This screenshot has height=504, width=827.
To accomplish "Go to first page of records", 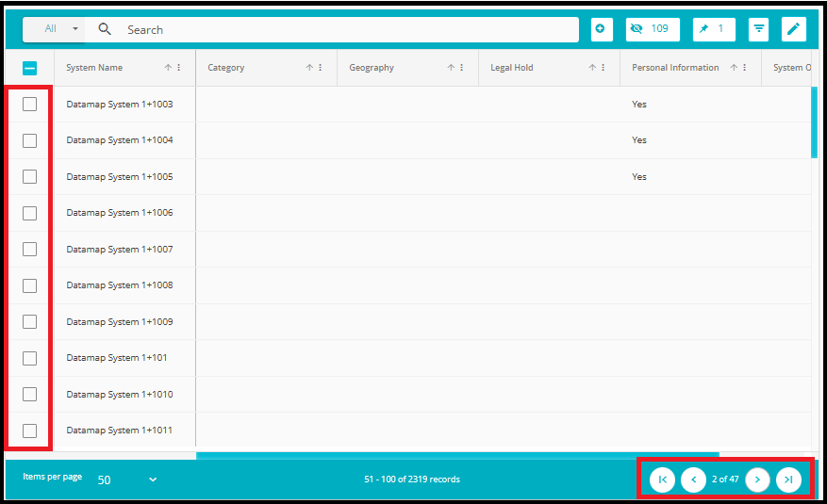I will click(662, 480).
